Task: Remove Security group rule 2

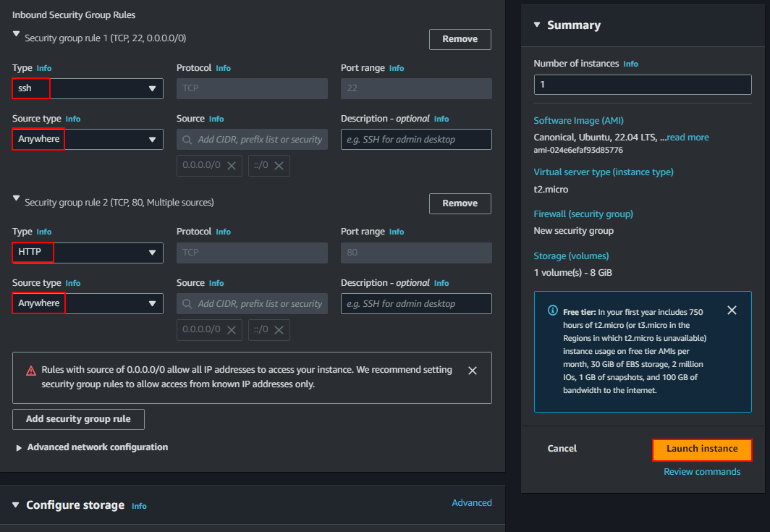Action: pos(460,203)
